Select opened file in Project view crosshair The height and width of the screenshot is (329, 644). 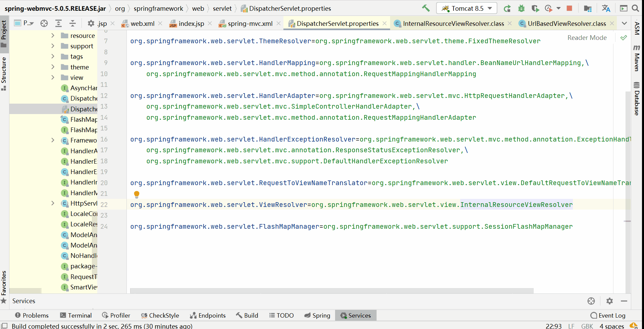pos(44,23)
